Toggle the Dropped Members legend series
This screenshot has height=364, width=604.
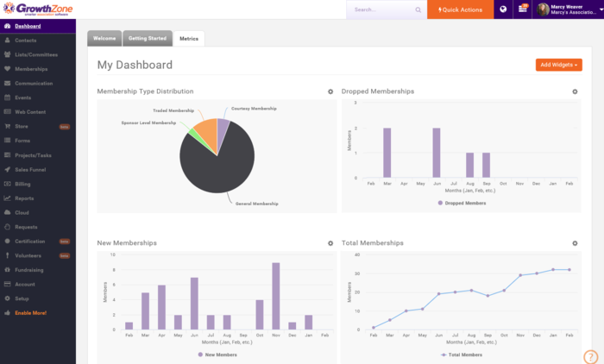point(462,203)
